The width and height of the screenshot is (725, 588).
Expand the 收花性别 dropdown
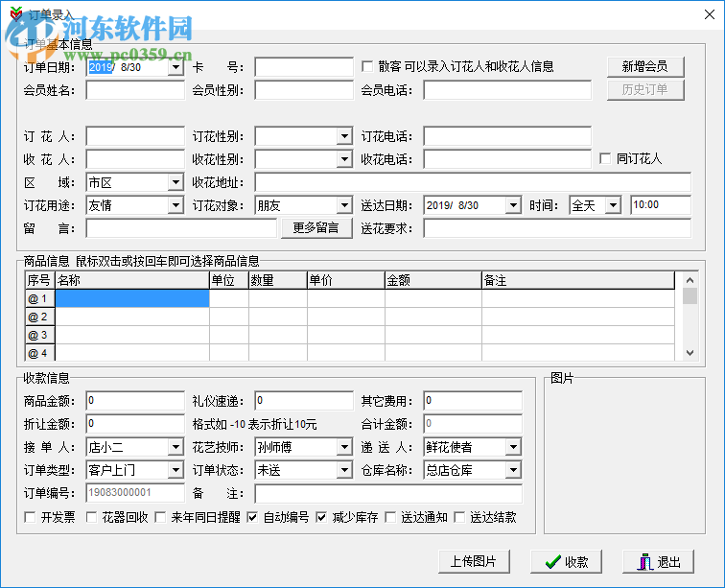tap(344, 159)
